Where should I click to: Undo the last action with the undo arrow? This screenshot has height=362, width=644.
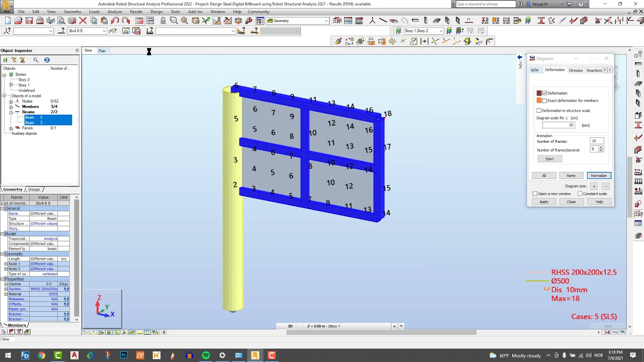(115, 21)
